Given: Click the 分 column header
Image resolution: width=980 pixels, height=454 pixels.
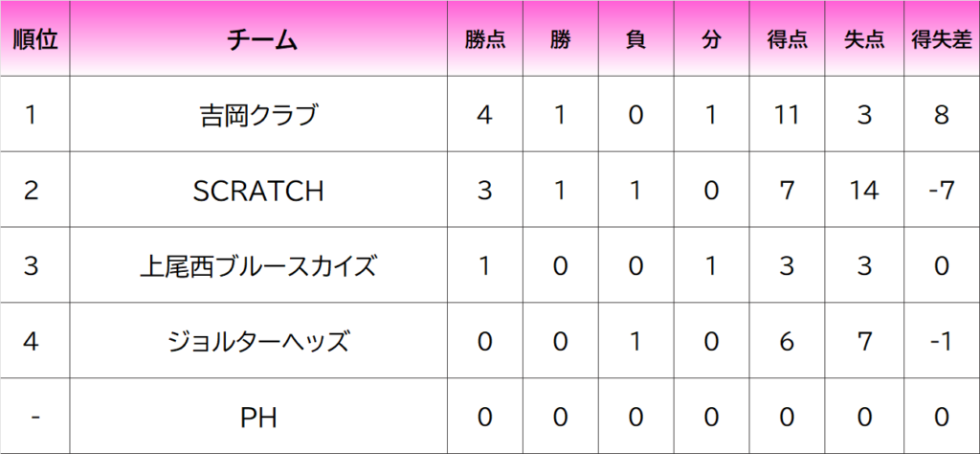Looking at the screenshot, I should (x=710, y=40).
